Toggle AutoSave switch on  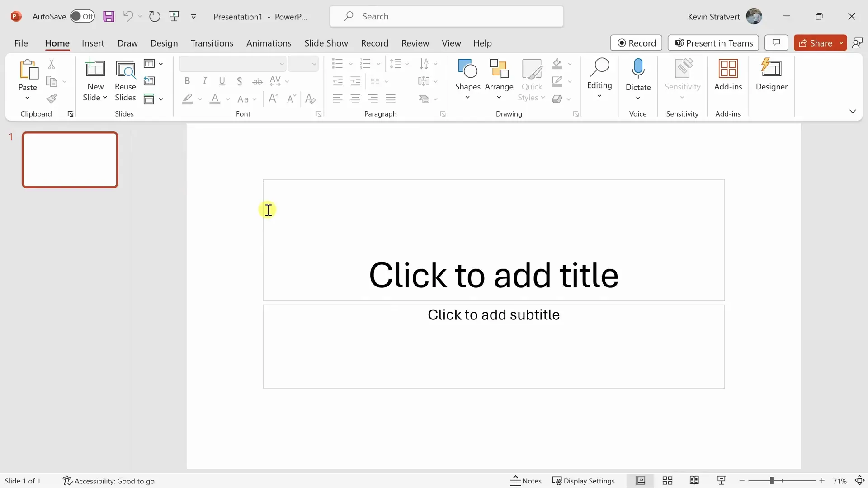point(82,17)
